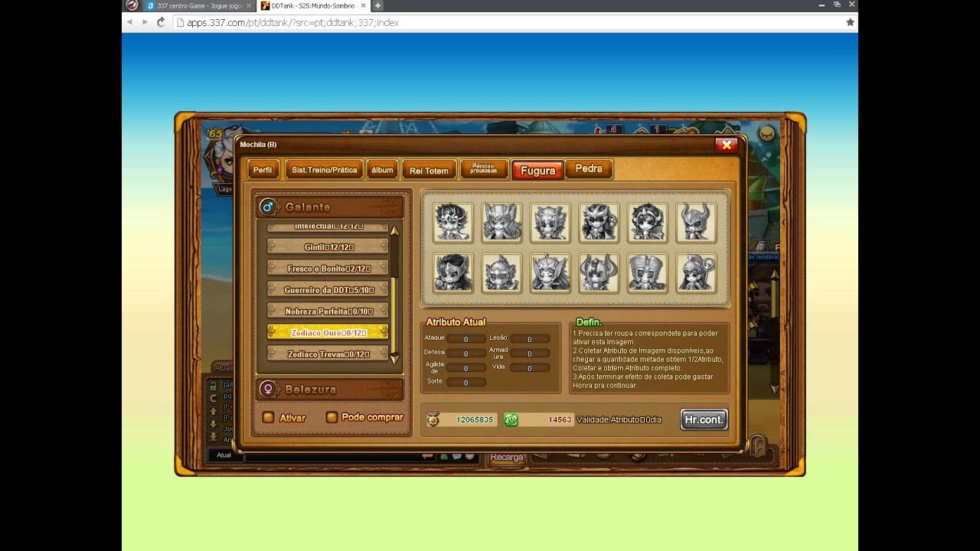
Task: Click the honor medal icon
Action: (x=433, y=419)
